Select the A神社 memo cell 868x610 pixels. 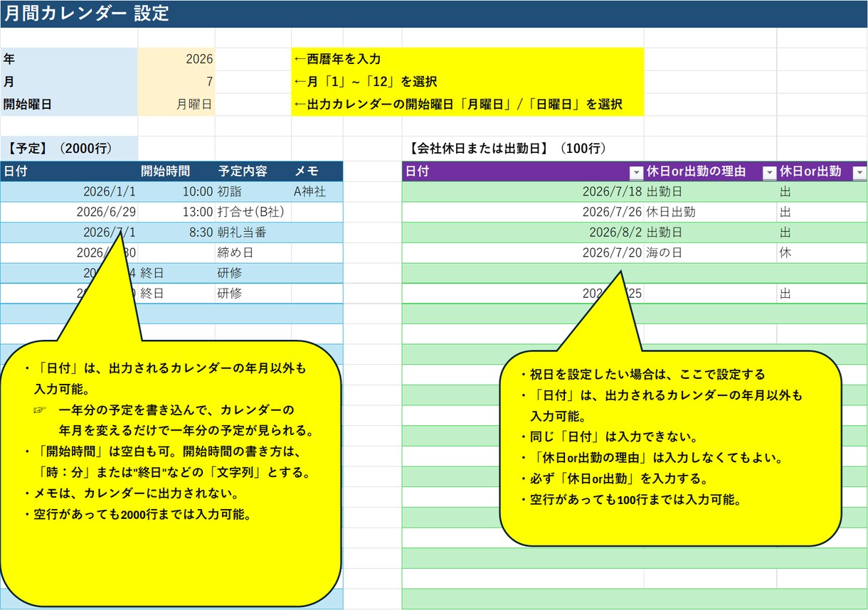tap(317, 191)
